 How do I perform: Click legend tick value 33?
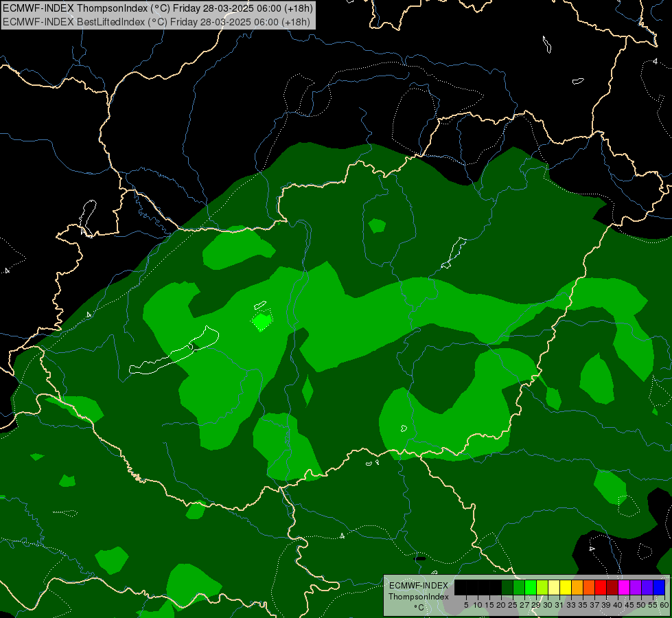click(571, 605)
